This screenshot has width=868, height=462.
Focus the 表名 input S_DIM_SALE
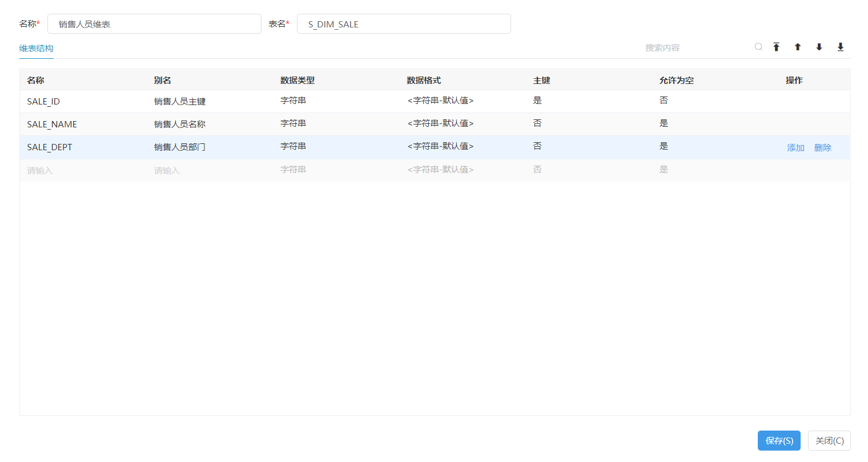[x=404, y=24]
